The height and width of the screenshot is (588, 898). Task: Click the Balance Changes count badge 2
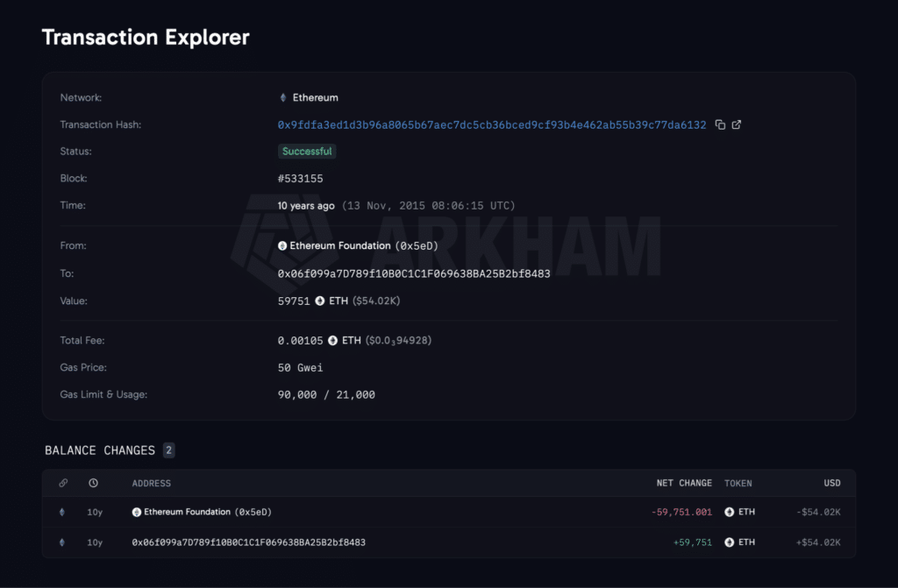(168, 450)
